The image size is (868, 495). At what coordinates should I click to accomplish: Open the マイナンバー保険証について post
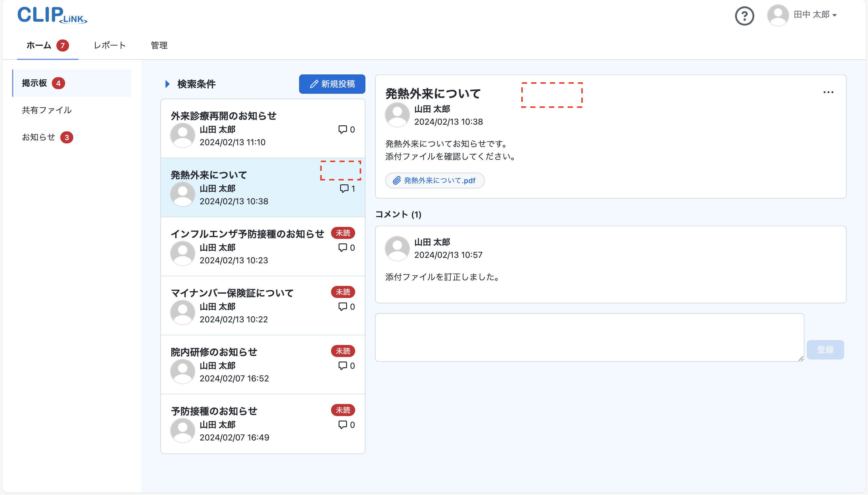pos(232,293)
